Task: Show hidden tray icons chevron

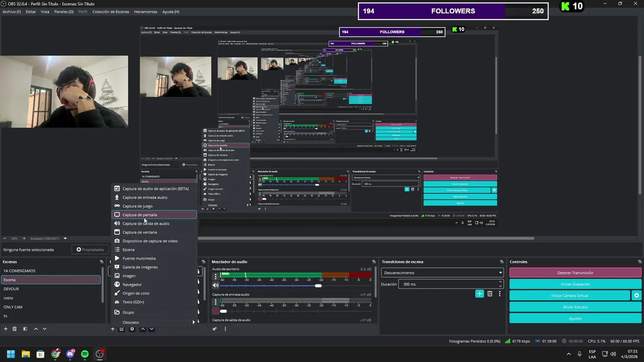Action: 569,354
